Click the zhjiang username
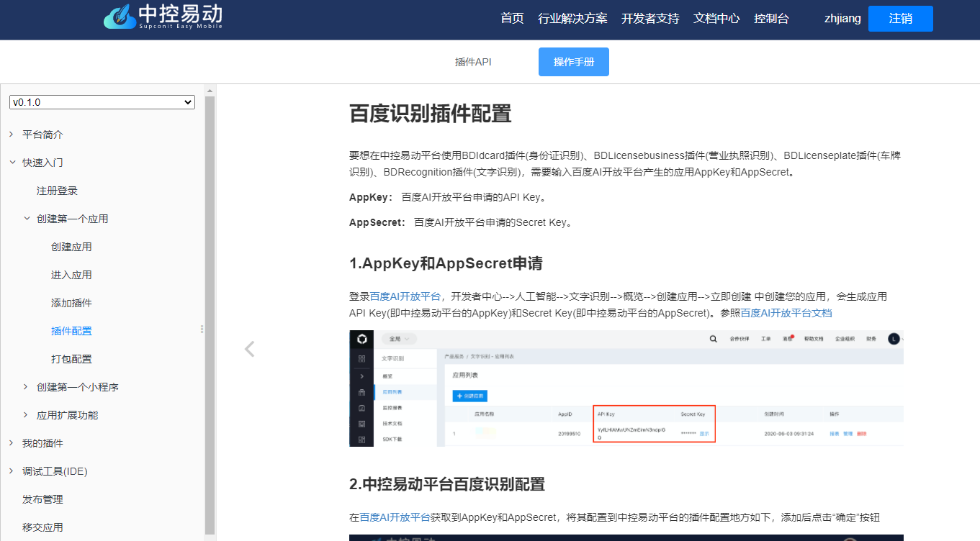This screenshot has height=541, width=980. point(842,19)
